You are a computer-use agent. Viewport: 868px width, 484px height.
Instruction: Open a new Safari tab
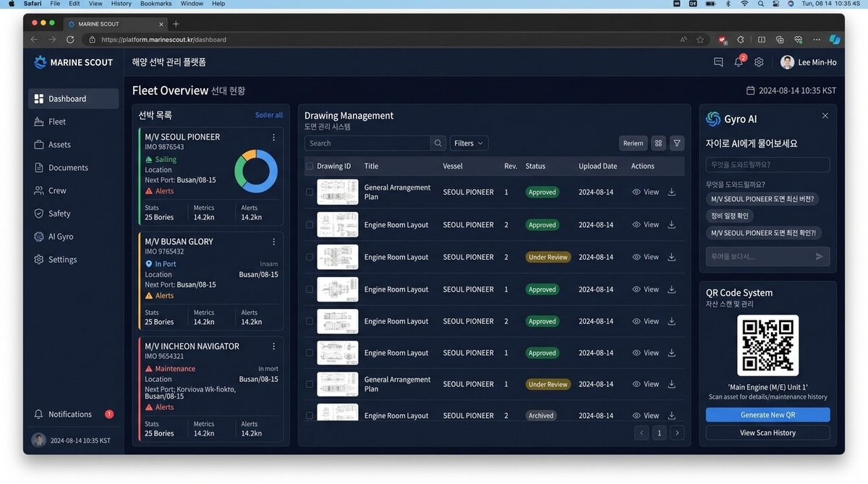[176, 24]
